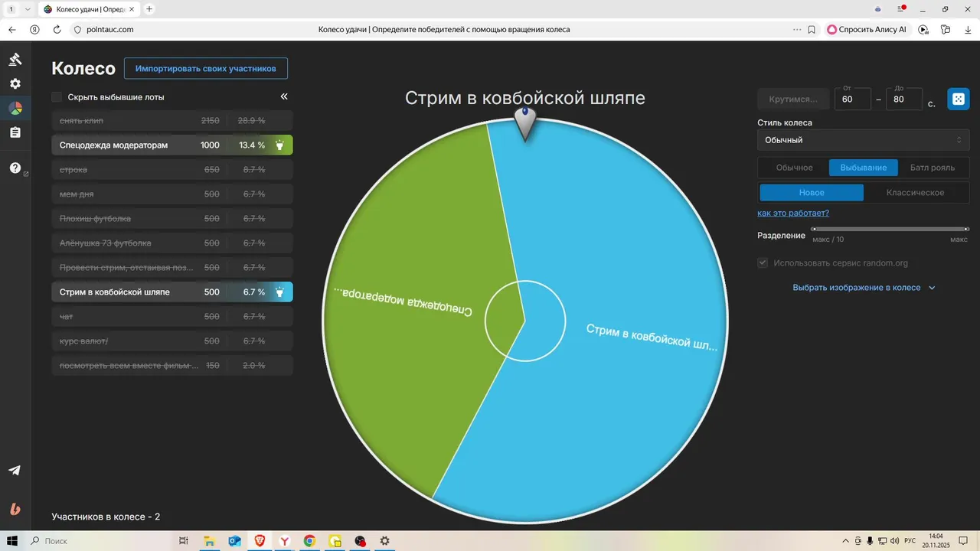This screenshot has width=980, height=551.
Task: Select Батл рояль wheel mode
Action: point(932,168)
